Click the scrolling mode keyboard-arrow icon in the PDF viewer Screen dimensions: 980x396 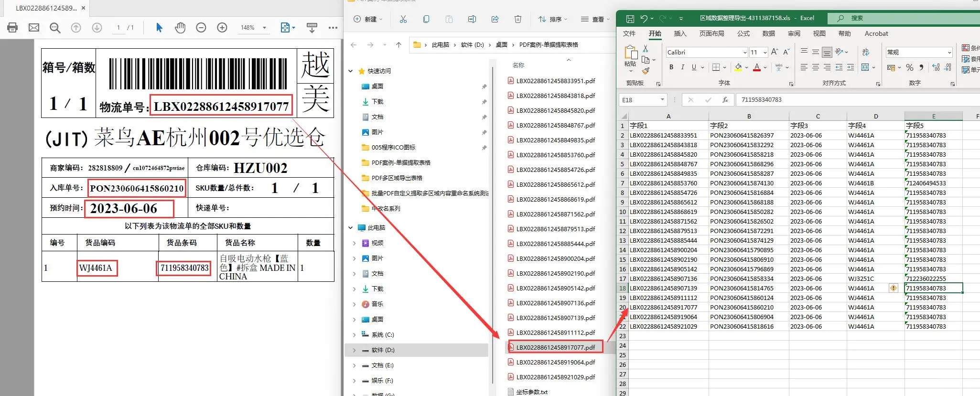(312, 28)
